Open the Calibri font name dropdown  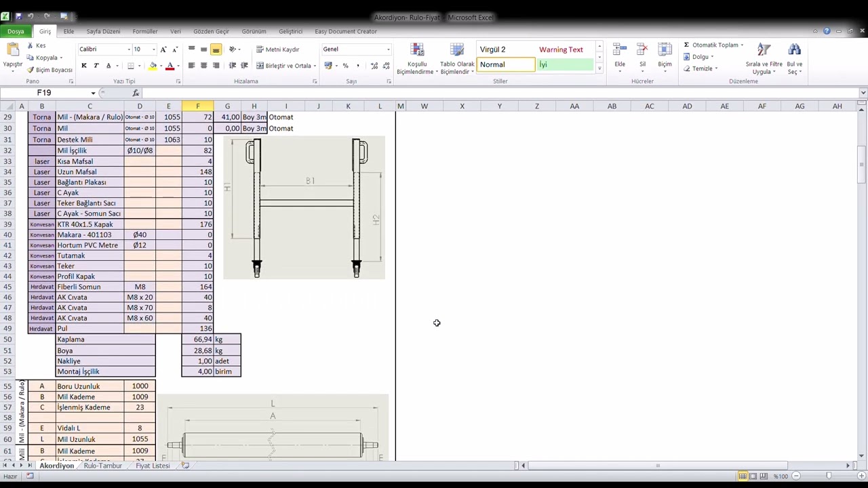pos(128,49)
